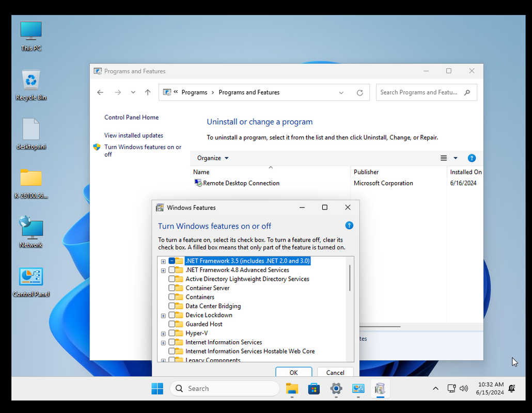
Task: Click the Programs and Features breadcrumb
Action: (x=249, y=92)
